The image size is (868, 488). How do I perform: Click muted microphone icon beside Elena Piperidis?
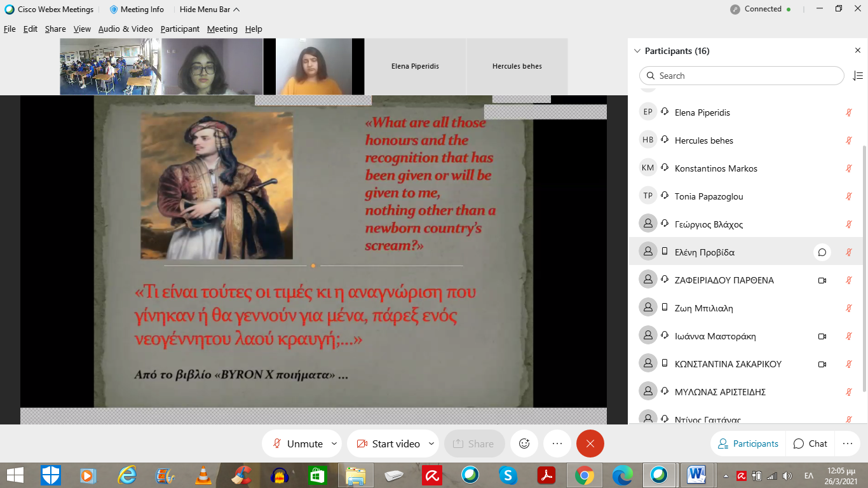point(848,112)
